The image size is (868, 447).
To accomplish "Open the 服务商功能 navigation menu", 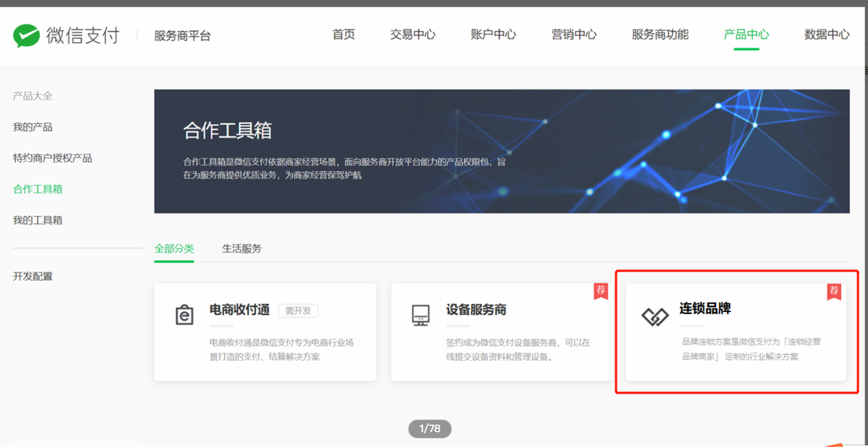I will click(x=660, y=34).
